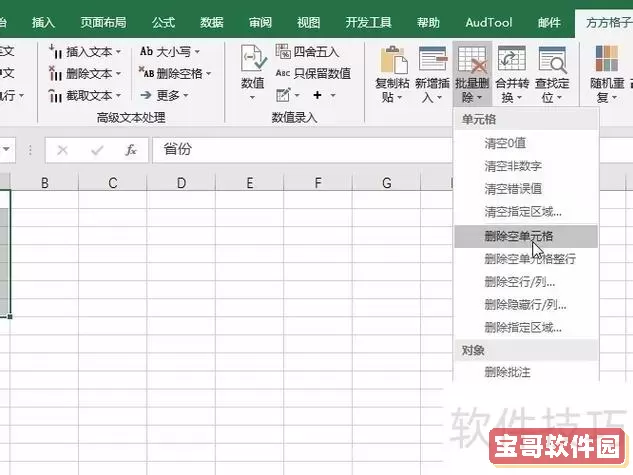Choose 清空错误值 from the menu
Image resolution: width=633 pixels, height=475 pixels.
pyautogui.click(x=526, y=189)
